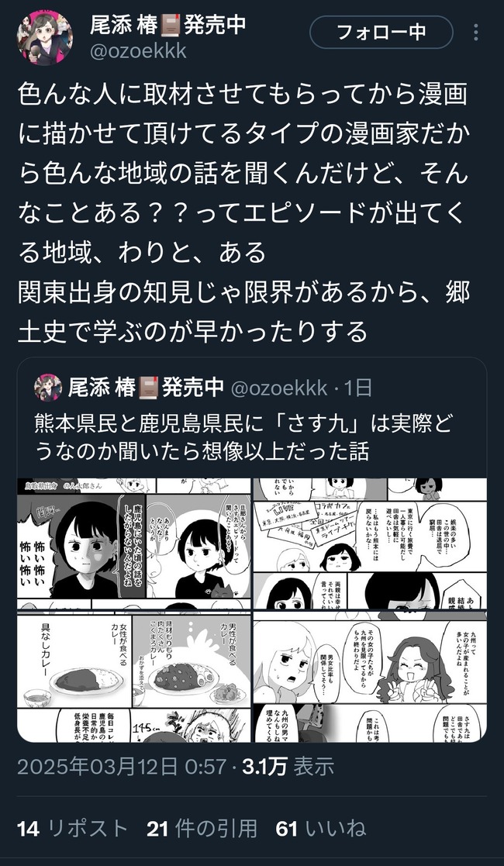The height and width of the screenshot is (866, 504).
Task: Click the 3.1万 表示 view count
Action: click(288, 766)
